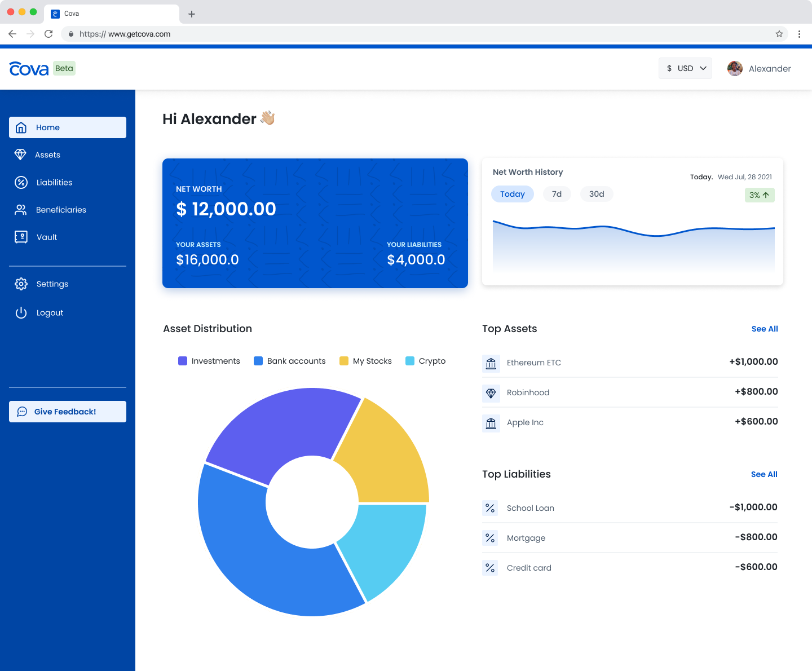Click the Cova logo
This screenshot has width=812, height=671.
29,69
